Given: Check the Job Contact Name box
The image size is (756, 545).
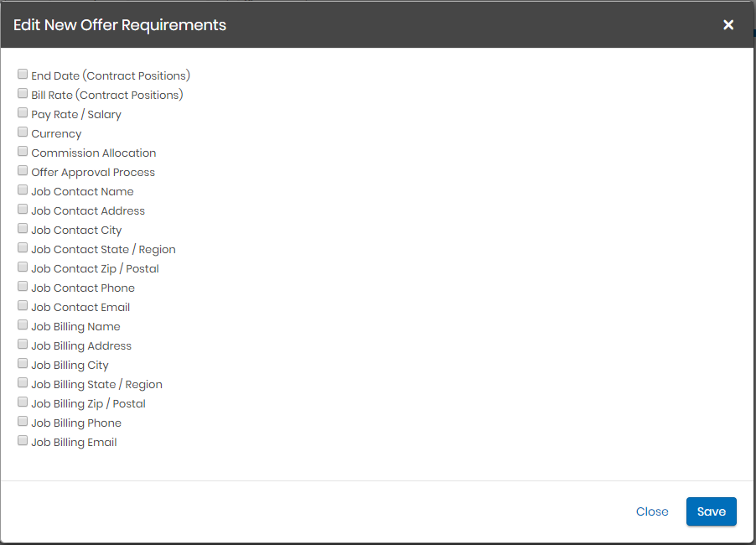Looking at the screenshot, I should coord(23,190).
